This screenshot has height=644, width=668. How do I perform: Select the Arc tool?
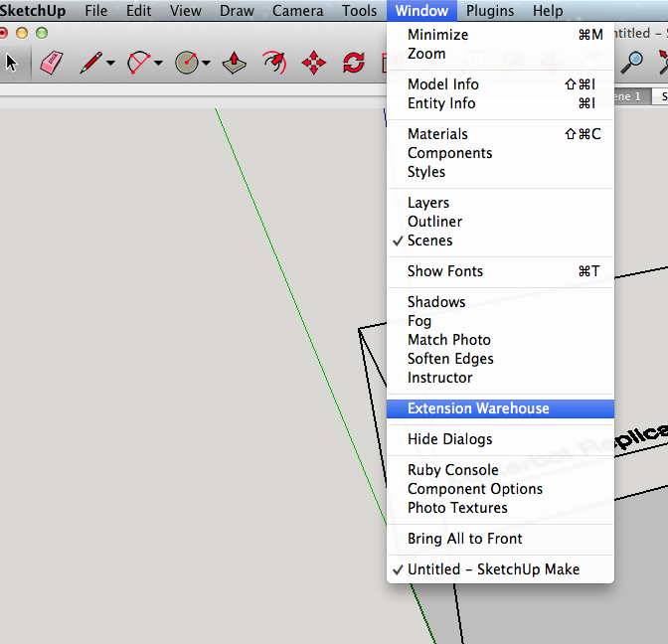point(138,63)
